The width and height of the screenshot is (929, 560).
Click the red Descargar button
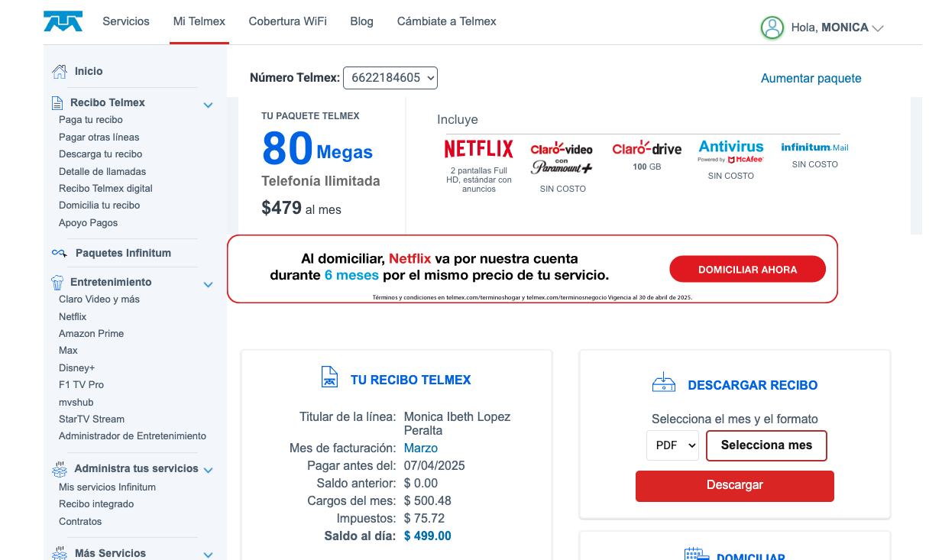pyautogui.click(x=735, y=485)
